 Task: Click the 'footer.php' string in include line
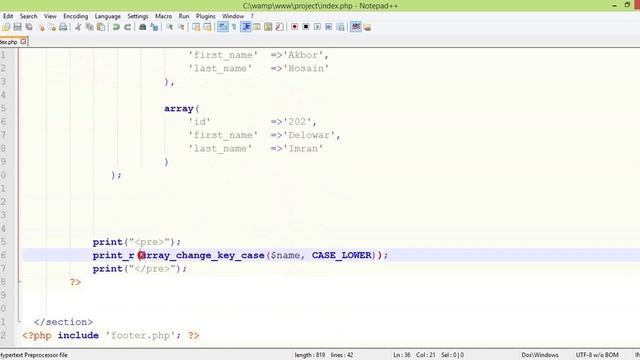140,336
